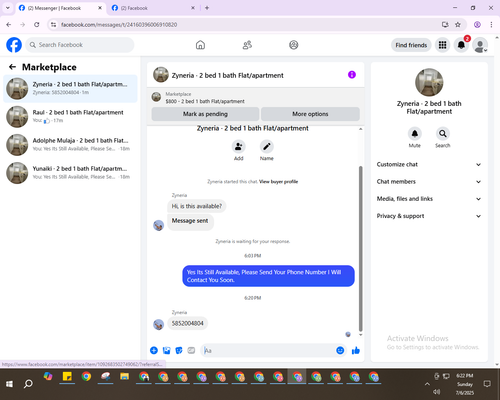Show hidden system tray icons
Image resolution: width=500 pixels, height=400 pixels.
pyautogui.click(x=427, y=384)
